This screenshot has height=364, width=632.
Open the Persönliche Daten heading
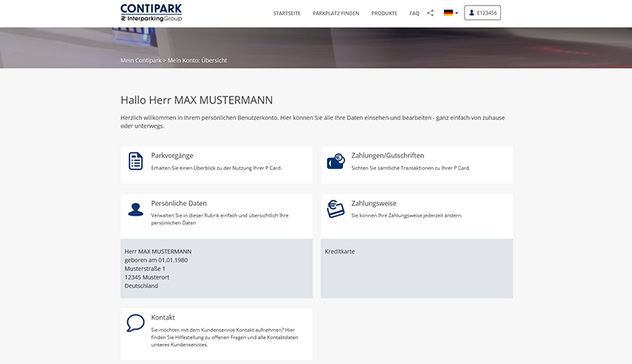179,203
